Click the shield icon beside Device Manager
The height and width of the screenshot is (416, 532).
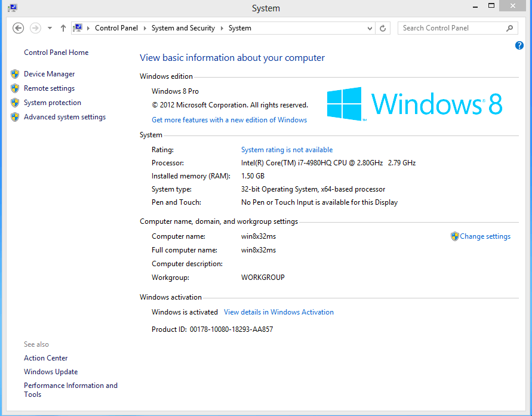click(15, 74)
